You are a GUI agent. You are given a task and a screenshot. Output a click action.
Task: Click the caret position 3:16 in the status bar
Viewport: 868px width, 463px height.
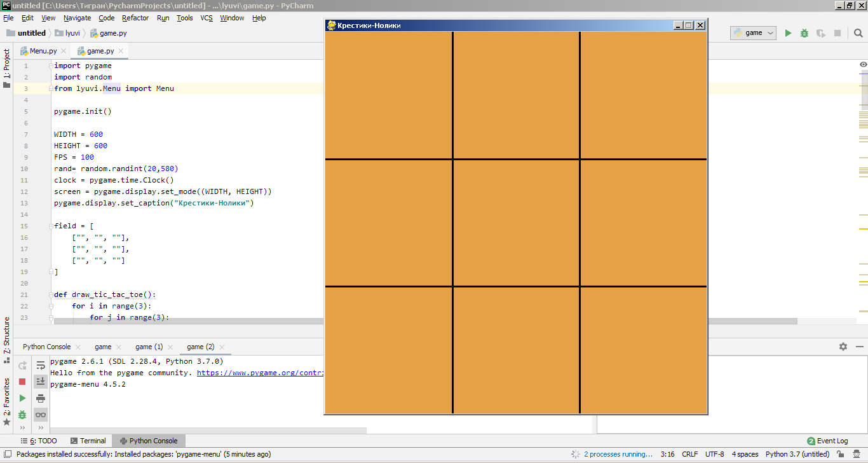(x=667, y=454)
